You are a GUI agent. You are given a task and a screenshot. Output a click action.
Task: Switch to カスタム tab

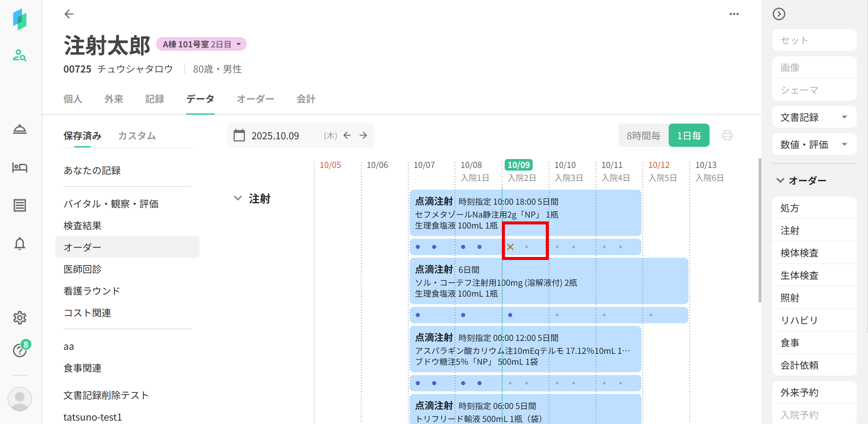137,135
